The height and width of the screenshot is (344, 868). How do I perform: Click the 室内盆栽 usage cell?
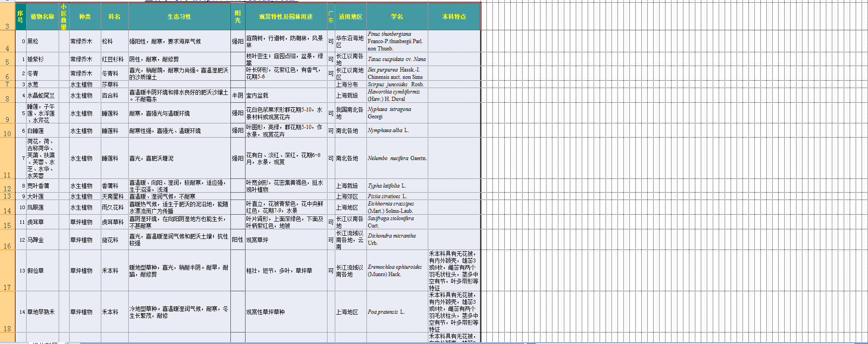pos(286,95)
